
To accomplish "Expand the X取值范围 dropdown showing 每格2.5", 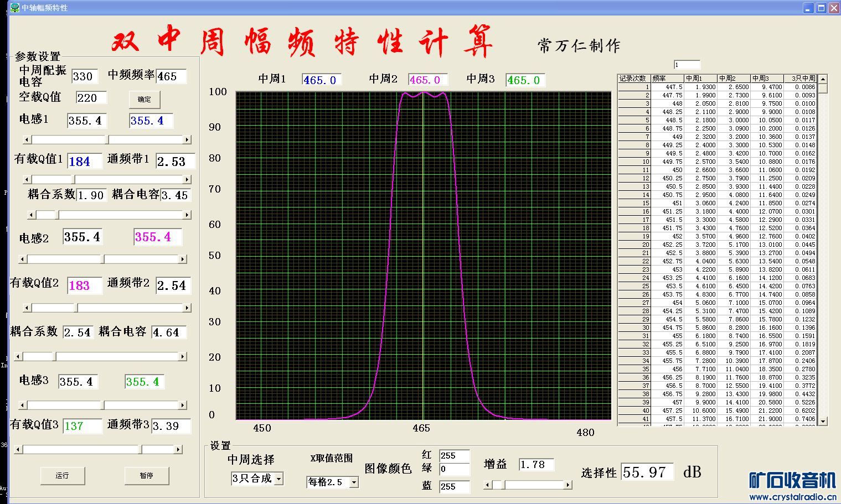I will tap(354, 482).
